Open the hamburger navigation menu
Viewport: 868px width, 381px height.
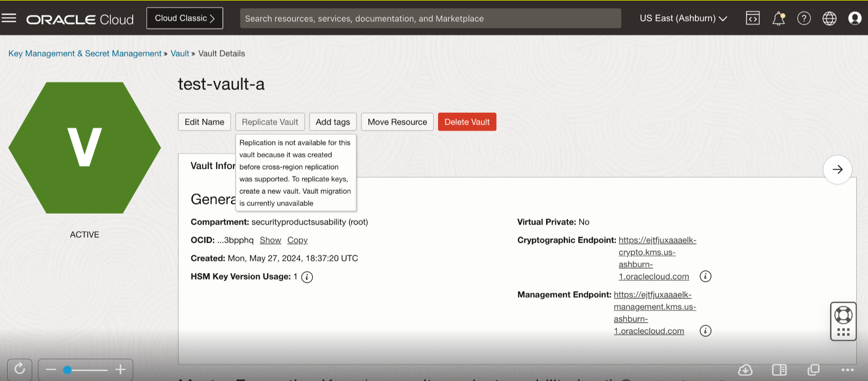click(x=9, y=18)
